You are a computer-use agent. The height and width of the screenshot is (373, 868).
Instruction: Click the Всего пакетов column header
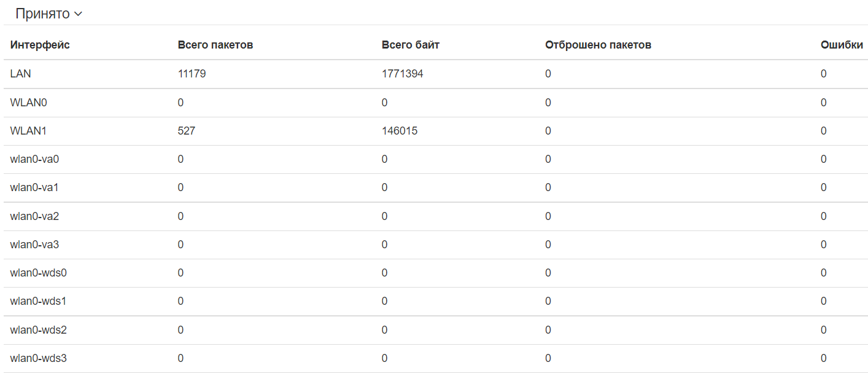215,45
